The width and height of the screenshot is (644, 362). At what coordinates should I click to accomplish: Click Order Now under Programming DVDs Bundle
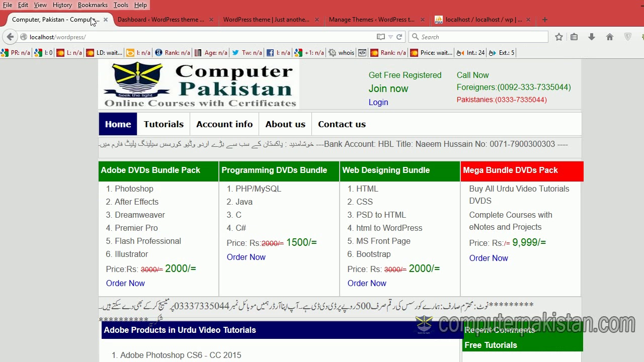coord(246,257)
